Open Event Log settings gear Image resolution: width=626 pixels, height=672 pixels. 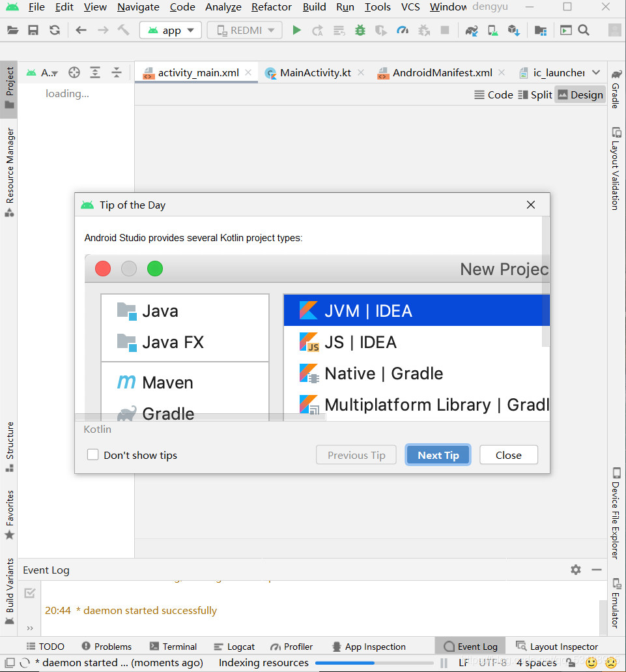[576, 570]
